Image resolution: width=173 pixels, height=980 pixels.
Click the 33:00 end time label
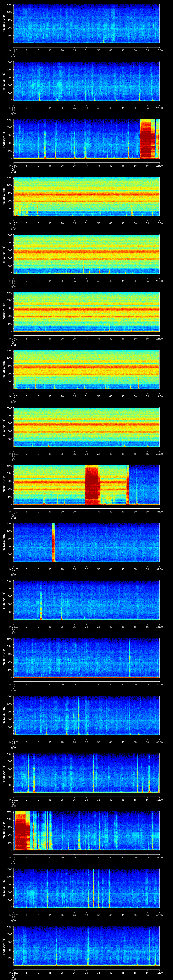point(159,627)
